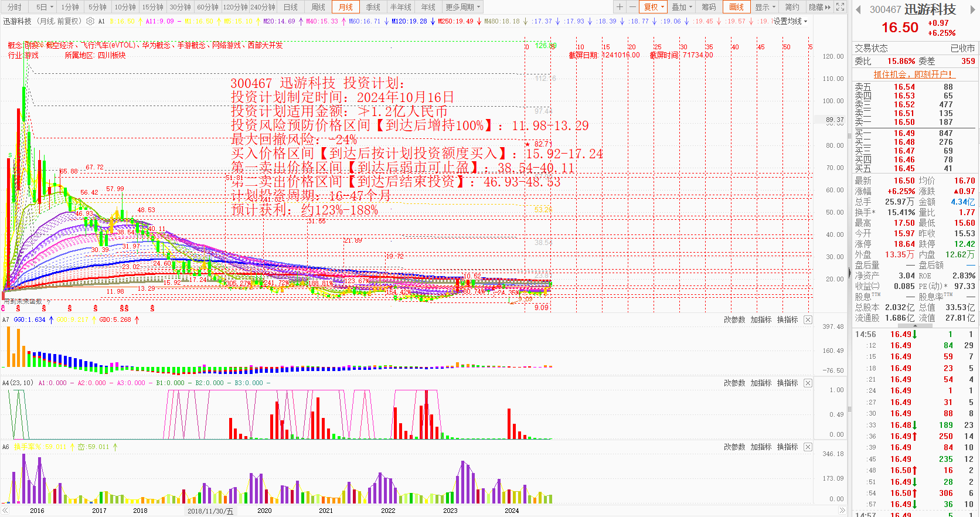Zoom out chart with minus button
Image resolution: width=980 pixels, height=517 pixels.
coord(632,7)
